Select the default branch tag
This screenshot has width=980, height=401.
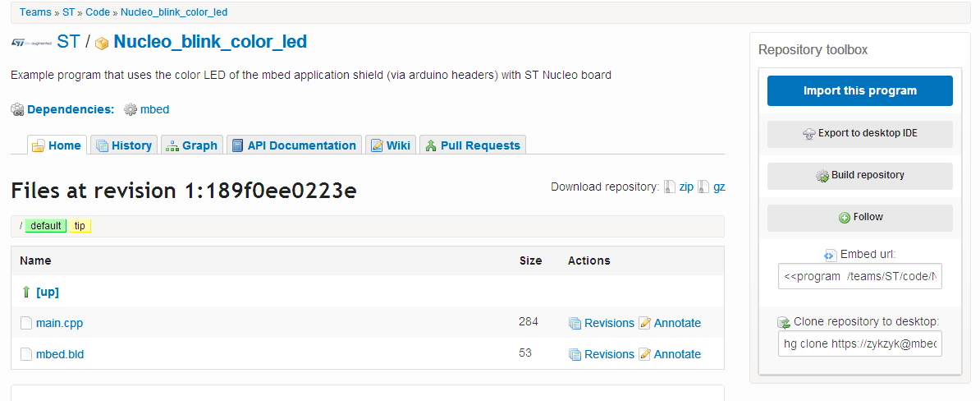pyautogui.click(x=46, y=226)
